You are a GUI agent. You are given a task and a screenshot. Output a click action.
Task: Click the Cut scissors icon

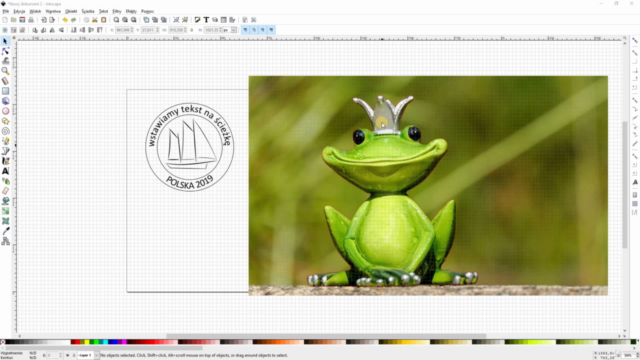[95, 20]
